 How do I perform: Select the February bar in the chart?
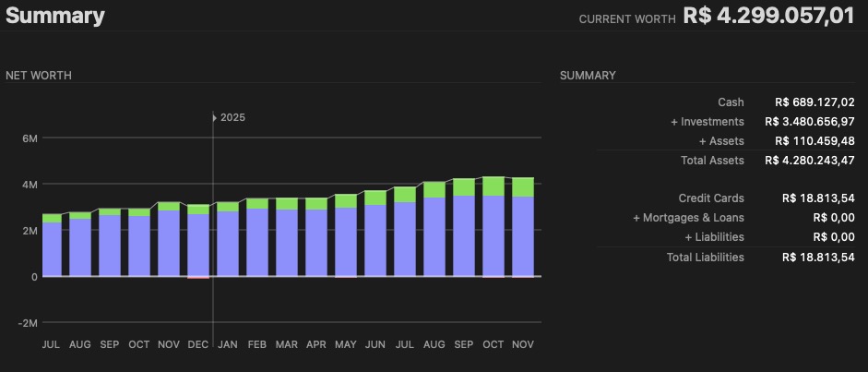[257, 238]
